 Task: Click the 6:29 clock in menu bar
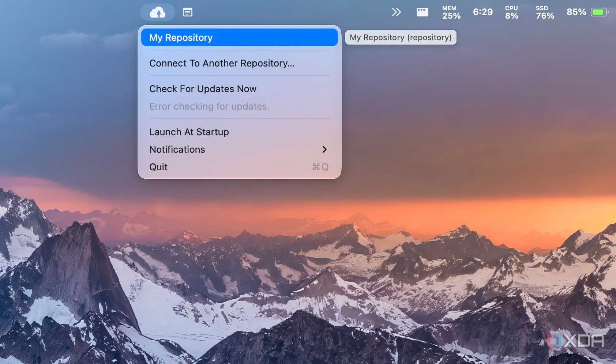click(483, 12)
